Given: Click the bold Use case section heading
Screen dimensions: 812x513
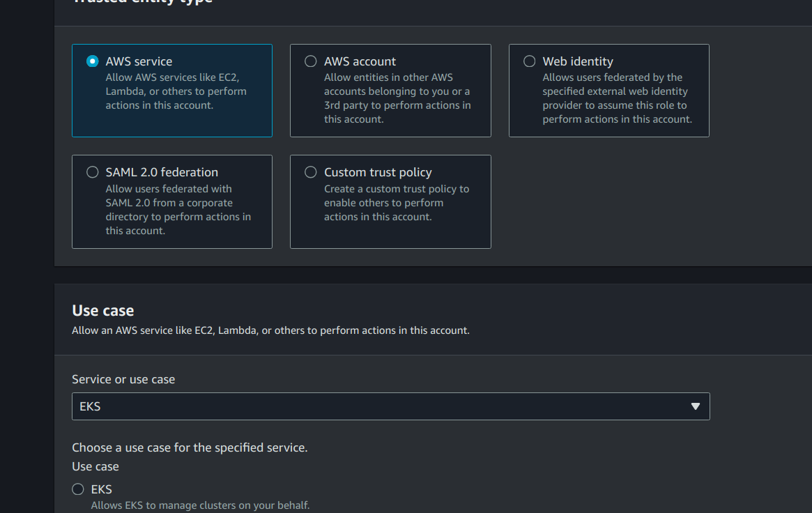Looking at the screenshot, I should click(x=103, y=311).
